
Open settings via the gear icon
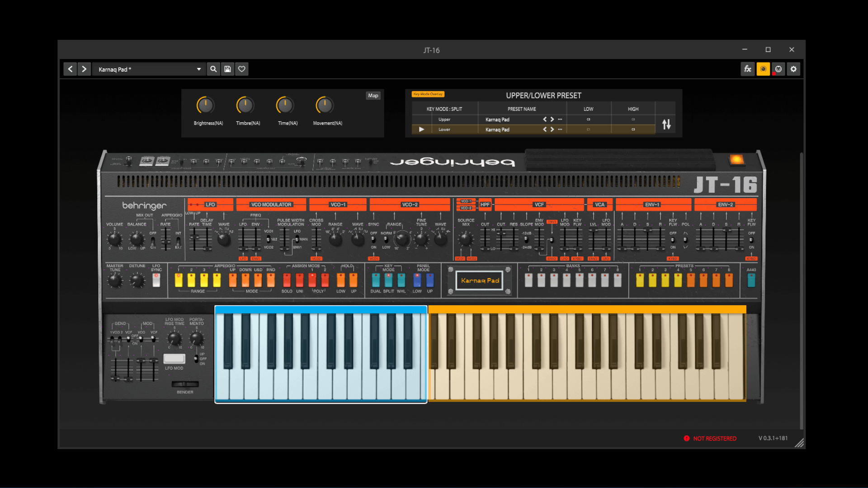[793, 69]
